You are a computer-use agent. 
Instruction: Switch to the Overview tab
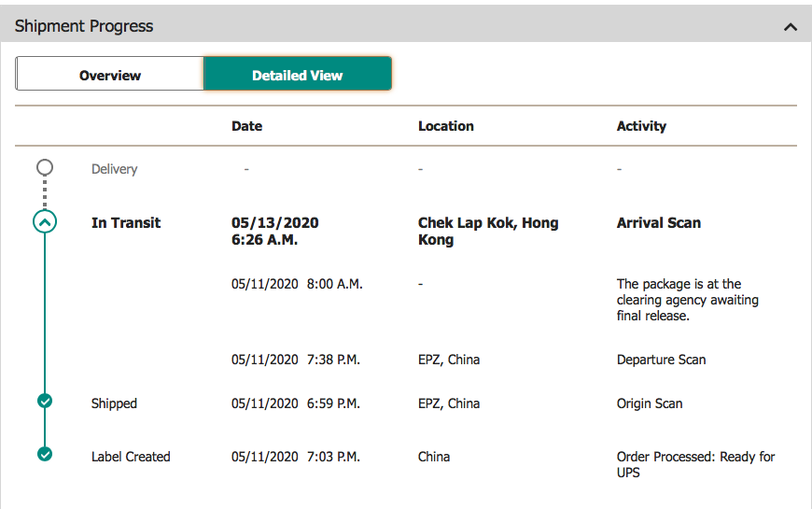[110, 75]
